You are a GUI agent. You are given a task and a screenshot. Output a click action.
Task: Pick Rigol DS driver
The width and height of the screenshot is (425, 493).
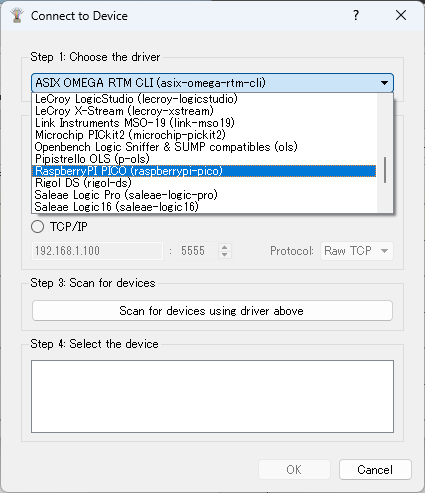[204, 183]
